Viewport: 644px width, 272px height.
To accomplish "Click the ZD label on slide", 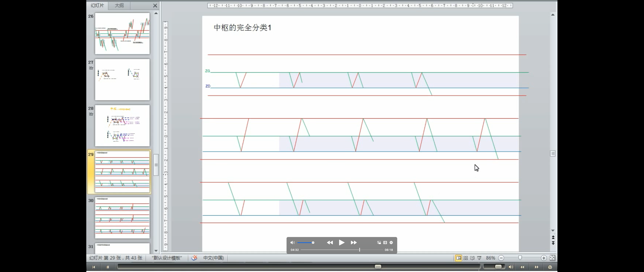I will 208,86.
